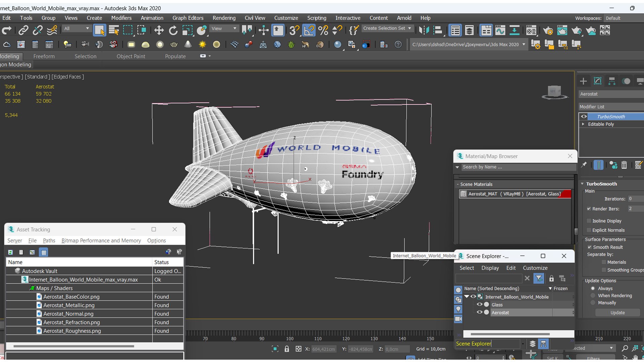Open Bitmap Performance and Memory menu
Screen dimensions: 644x362
[101, 241]
